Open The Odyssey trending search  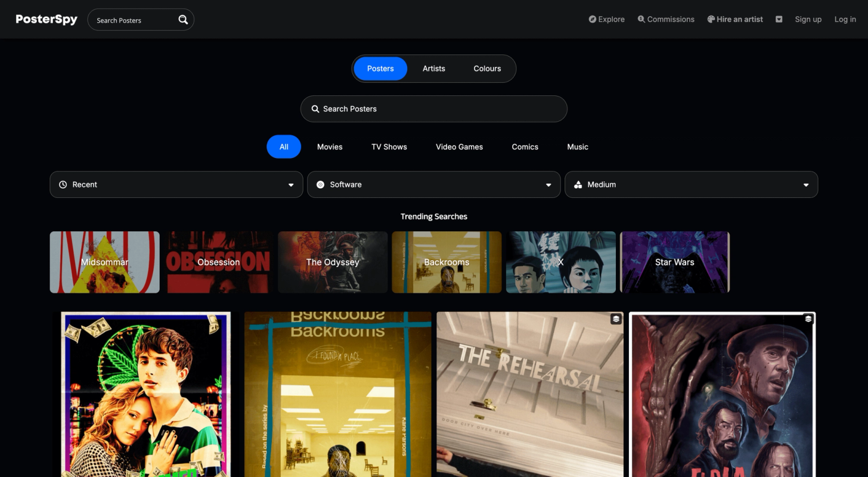click(x=333, y=262)
